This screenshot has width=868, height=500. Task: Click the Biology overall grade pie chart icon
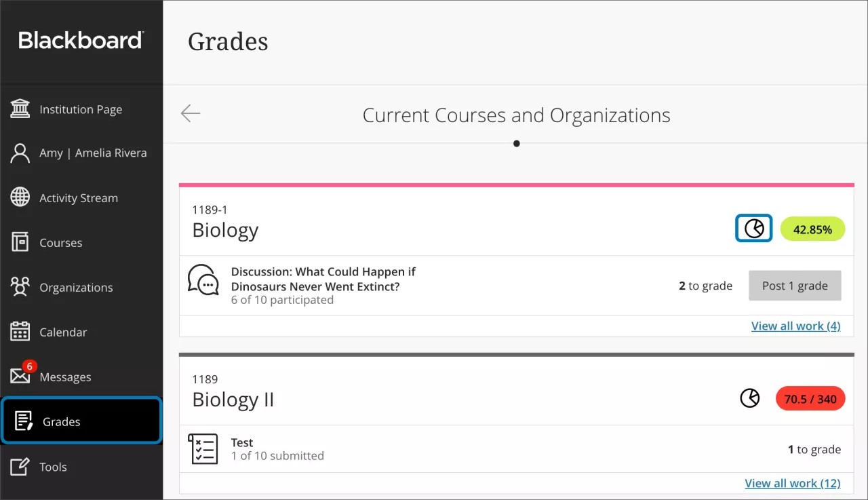pos(753,229)
